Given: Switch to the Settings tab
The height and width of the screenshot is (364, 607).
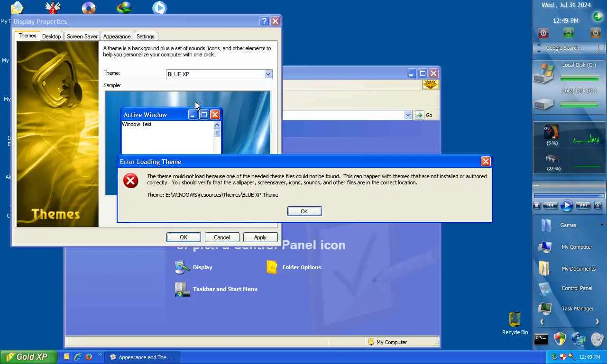Looking at the screenshot, I should [x=146, y=36].
